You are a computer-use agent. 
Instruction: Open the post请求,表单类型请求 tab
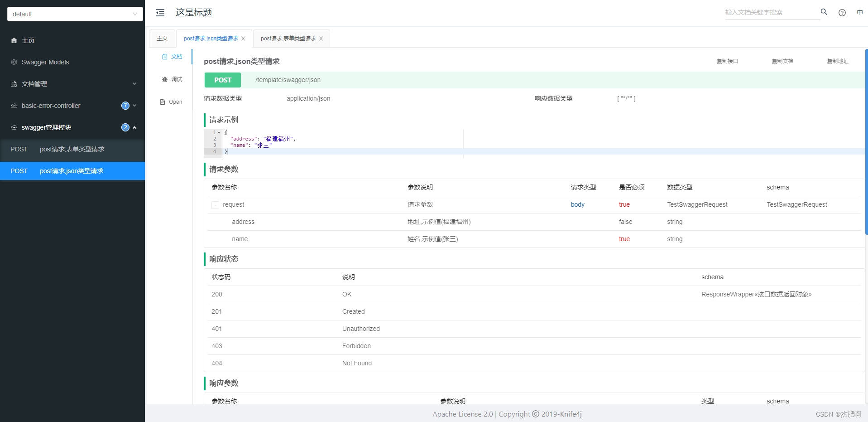[288, 39]
